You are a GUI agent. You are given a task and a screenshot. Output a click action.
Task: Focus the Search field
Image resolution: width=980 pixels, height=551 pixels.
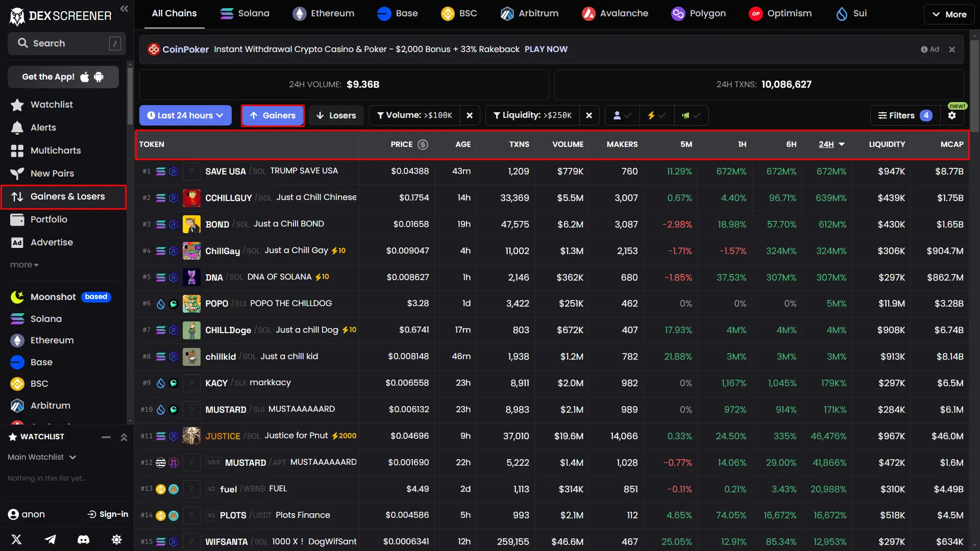tap(66, 43)
